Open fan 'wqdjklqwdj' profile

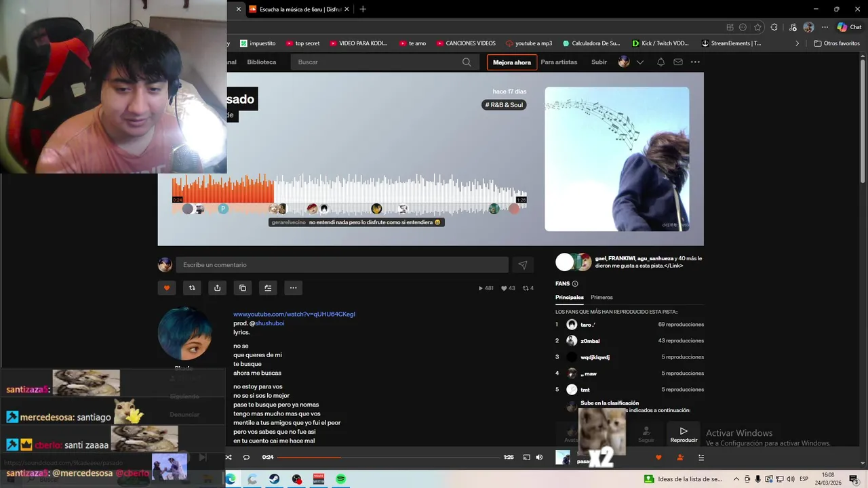click(595, 357)
